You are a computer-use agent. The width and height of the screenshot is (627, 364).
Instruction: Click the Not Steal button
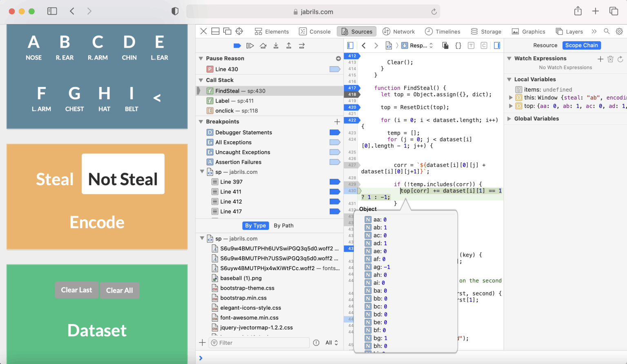pos(123,179)
